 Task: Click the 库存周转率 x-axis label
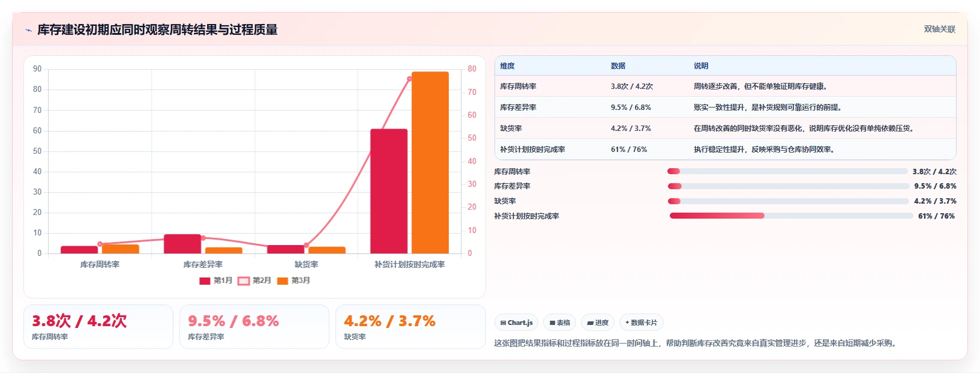[100, 264]
